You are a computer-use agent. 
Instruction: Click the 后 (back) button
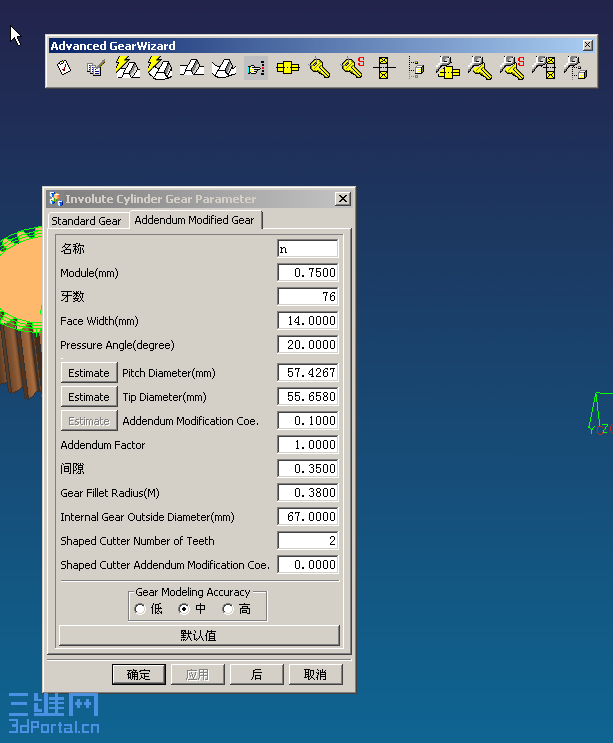[256, 674]
